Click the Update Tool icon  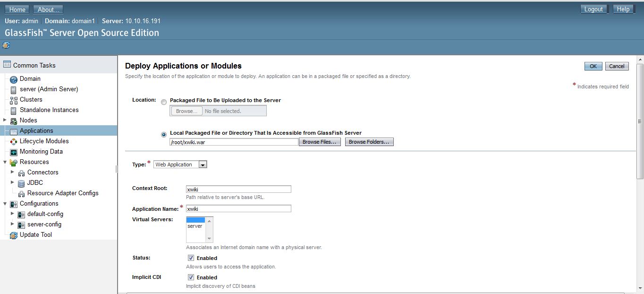14,235
